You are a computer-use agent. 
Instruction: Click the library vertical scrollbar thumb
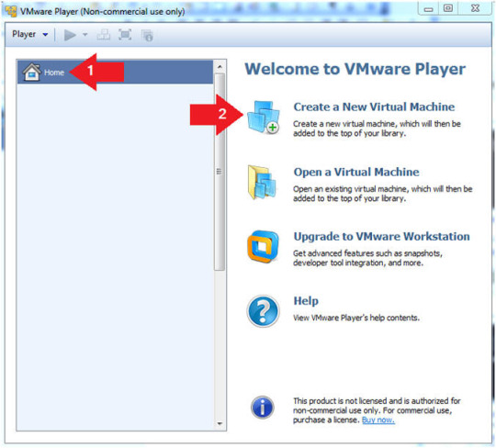click(x=220, y=172)
